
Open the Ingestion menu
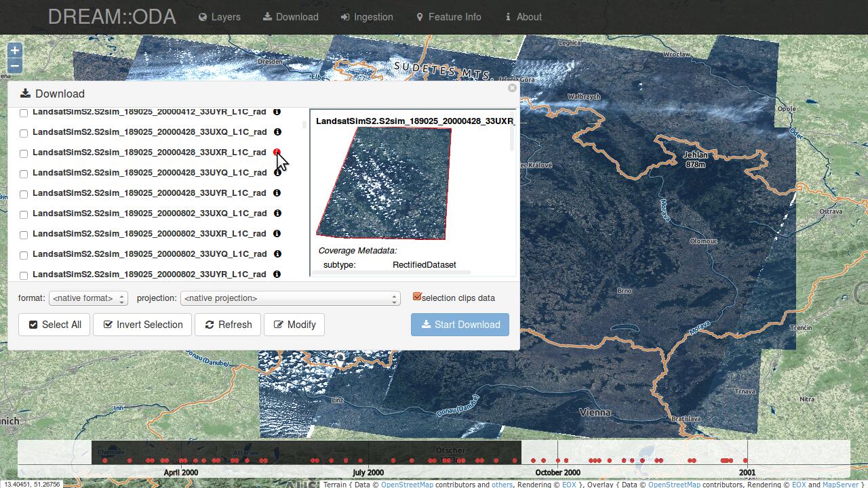pos(367,17)
